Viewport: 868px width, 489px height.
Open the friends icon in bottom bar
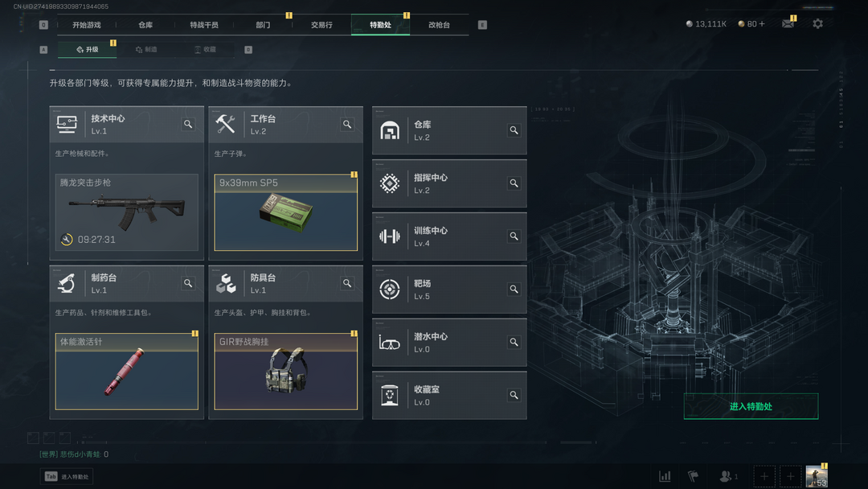coord(728,476)
